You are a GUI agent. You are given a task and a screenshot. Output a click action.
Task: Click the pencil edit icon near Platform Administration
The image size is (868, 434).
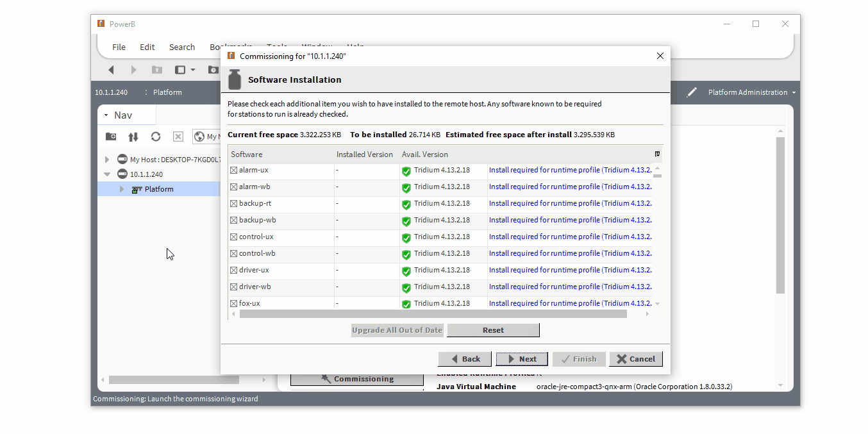pos(692,92)
